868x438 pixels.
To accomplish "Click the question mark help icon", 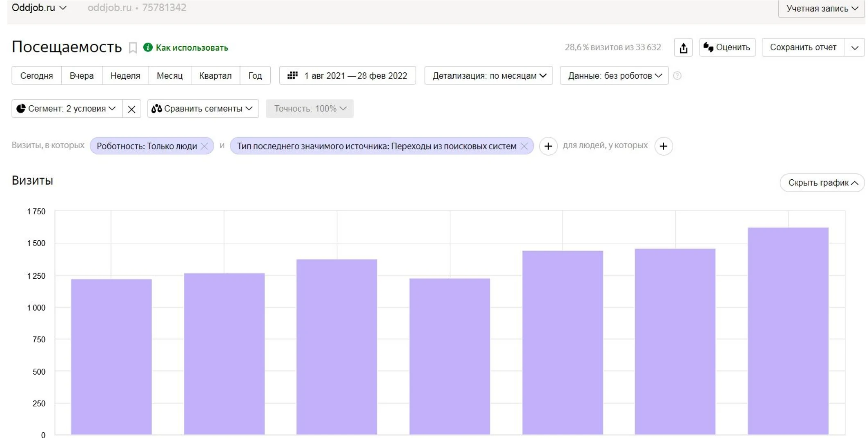I will coord(677,76).
